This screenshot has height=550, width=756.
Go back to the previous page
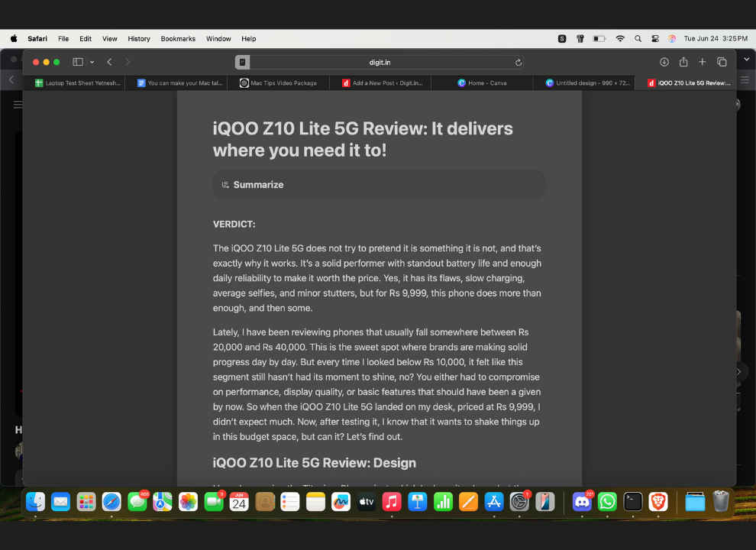[x=110, y=62]
